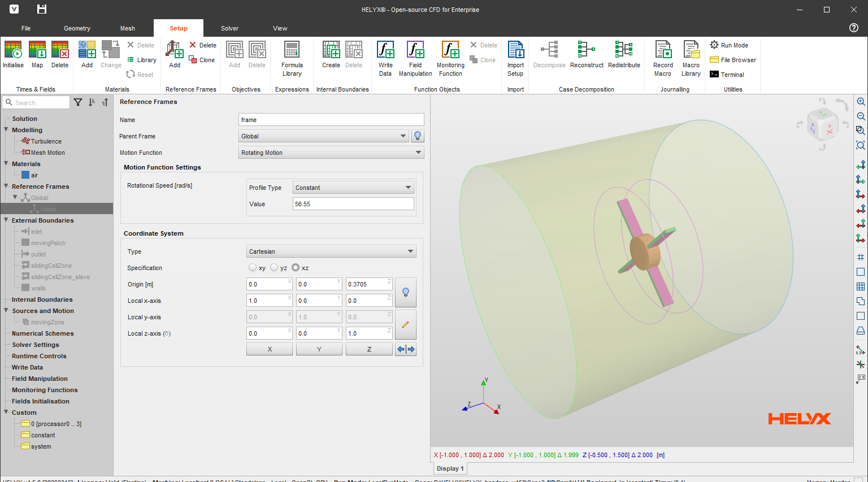The width and height of the screenshot is (868, 482).
Task: Collapse the External Boundaries tree node
Action: (6, 220)
